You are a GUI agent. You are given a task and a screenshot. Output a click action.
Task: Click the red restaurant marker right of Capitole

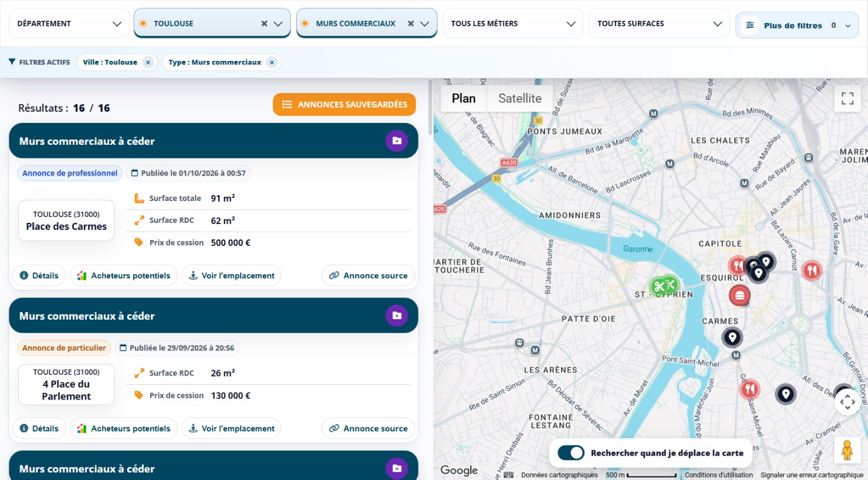coord(812,271)
